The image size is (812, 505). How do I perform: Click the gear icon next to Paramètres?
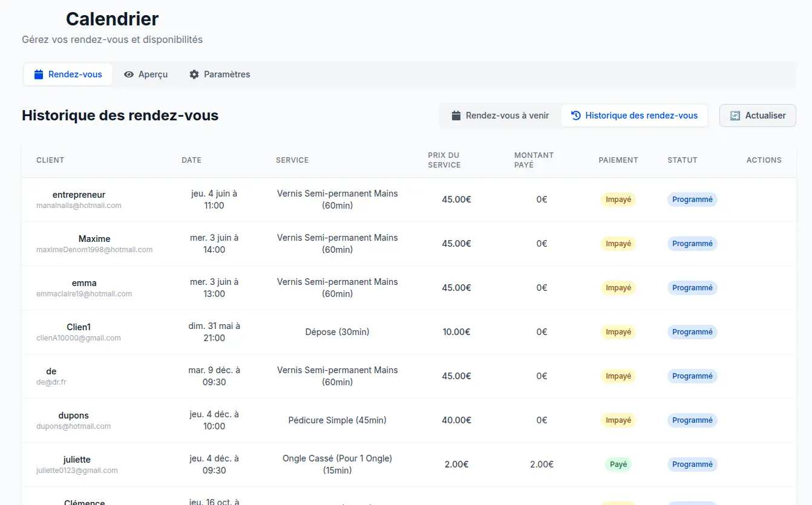coord(194,74)
